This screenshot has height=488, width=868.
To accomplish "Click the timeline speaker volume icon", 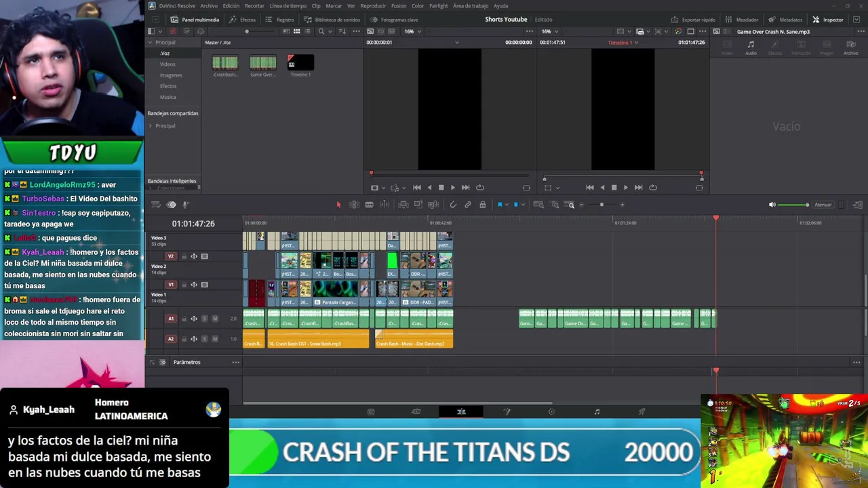I will point(772,205).
